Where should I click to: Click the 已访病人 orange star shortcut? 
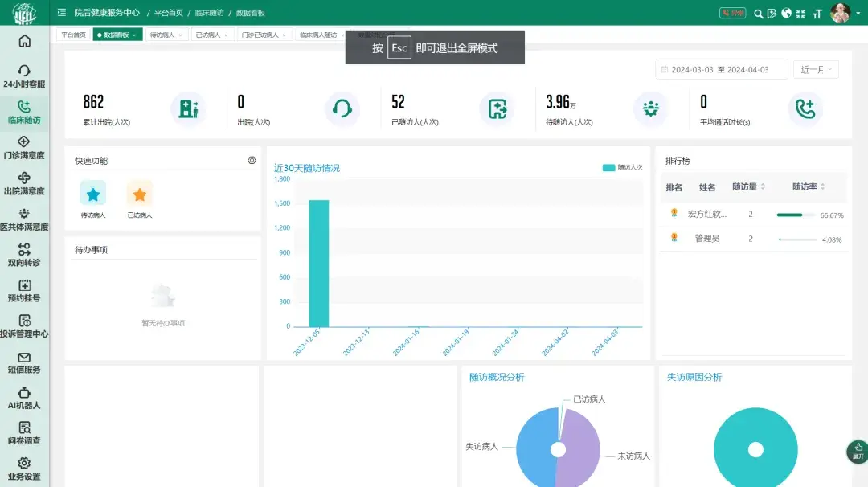[140, 194]
